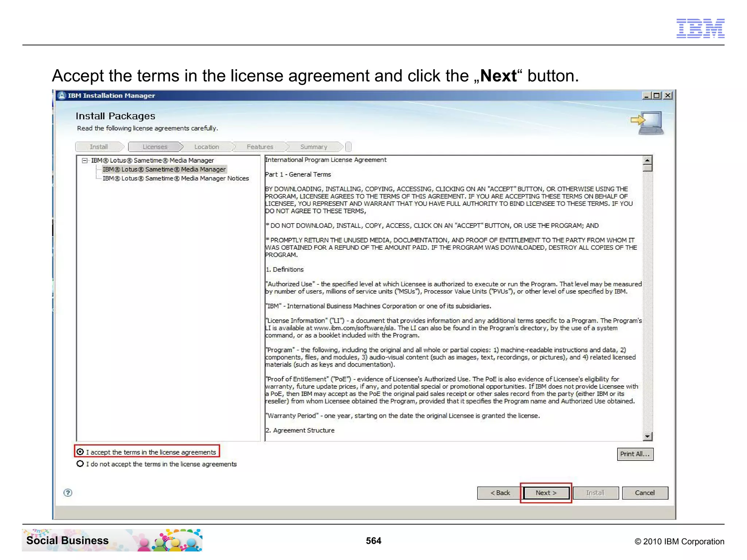Click the disabled Install button
This screenshot has width=747, height=560.
click(596, 493)
